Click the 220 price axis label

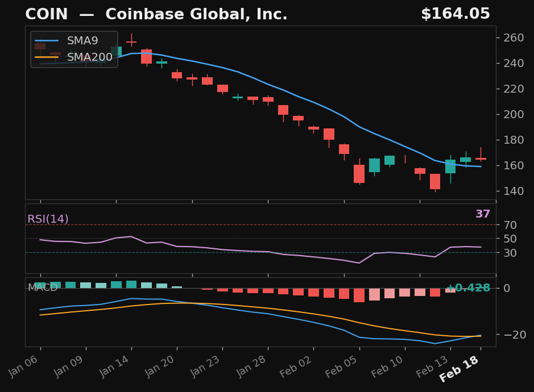[x=514, y=89]
